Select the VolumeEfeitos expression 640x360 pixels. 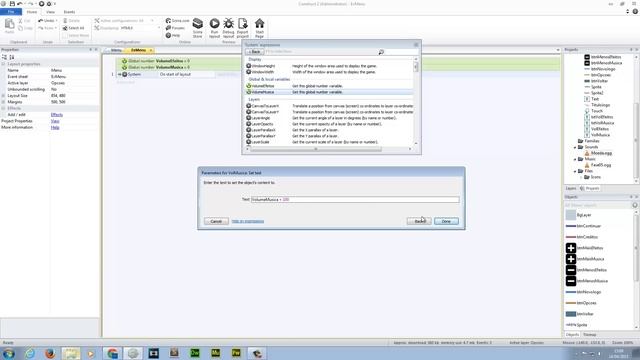pyautogui.click(x=329, y=86)
